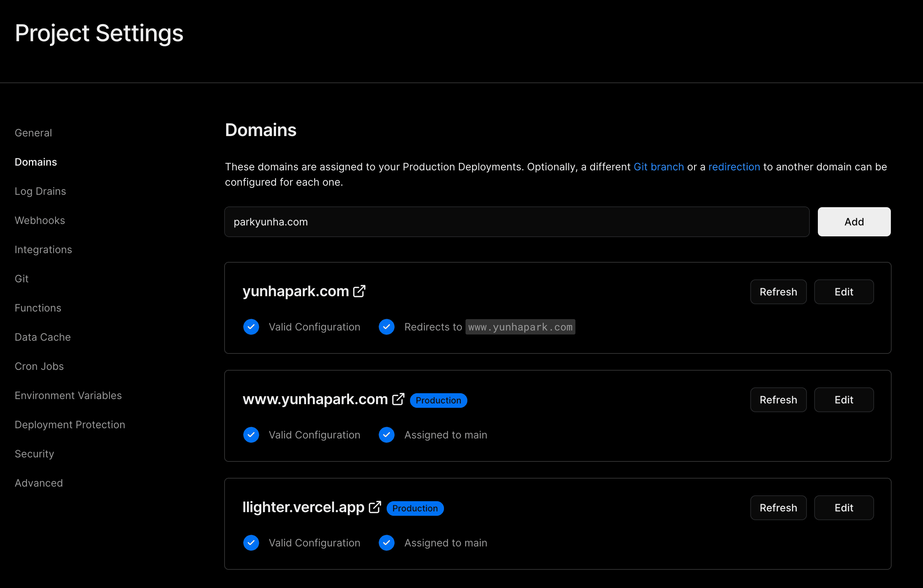The height and width of the screenshot is (588, 923).
Task: Click Production badge next to www.yunhapark.com
Action: click(x=438, y=400)
